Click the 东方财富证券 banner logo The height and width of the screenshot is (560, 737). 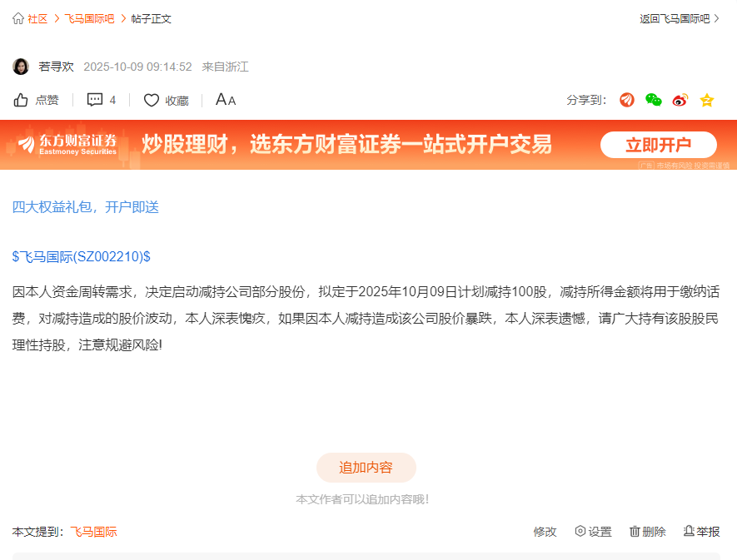[67, 145]
